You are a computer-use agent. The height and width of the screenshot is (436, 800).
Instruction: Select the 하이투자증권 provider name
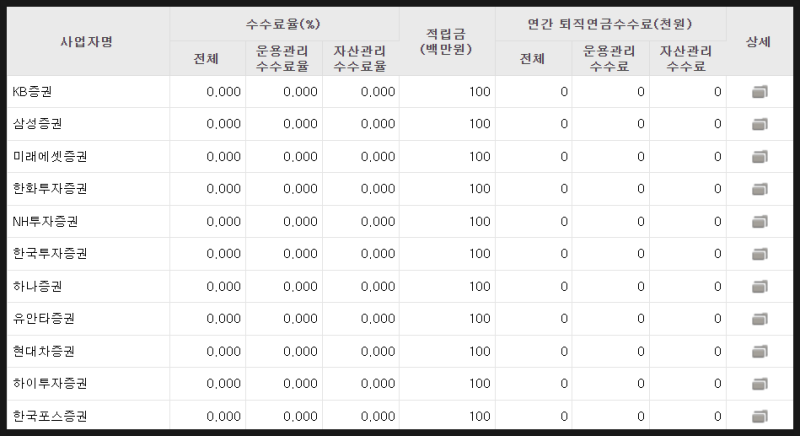(50, 383)
